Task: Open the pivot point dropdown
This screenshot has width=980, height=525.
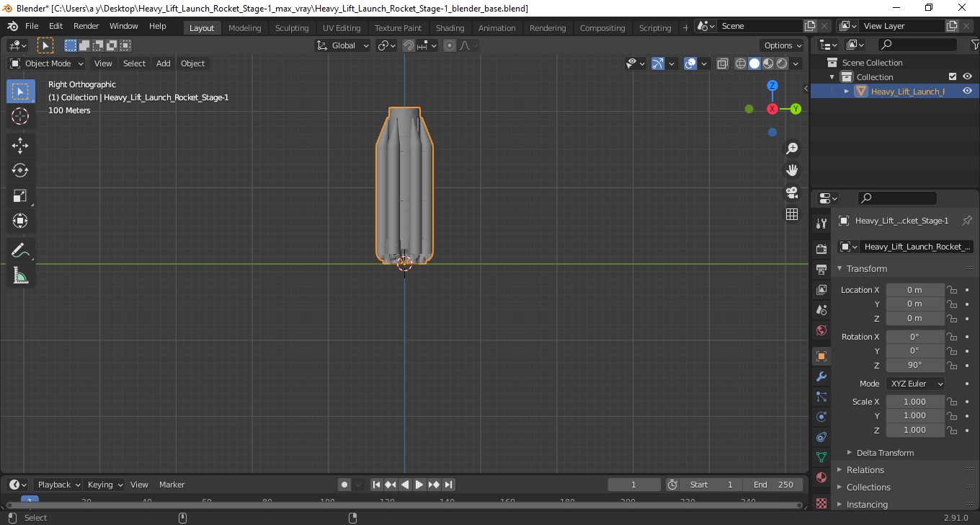Action: point(387,45)
